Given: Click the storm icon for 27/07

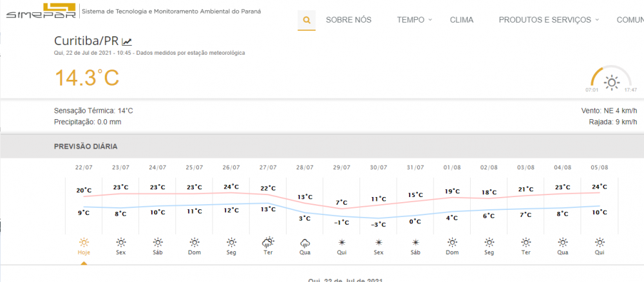Looking at the screenshot, I should click(268, 243).
